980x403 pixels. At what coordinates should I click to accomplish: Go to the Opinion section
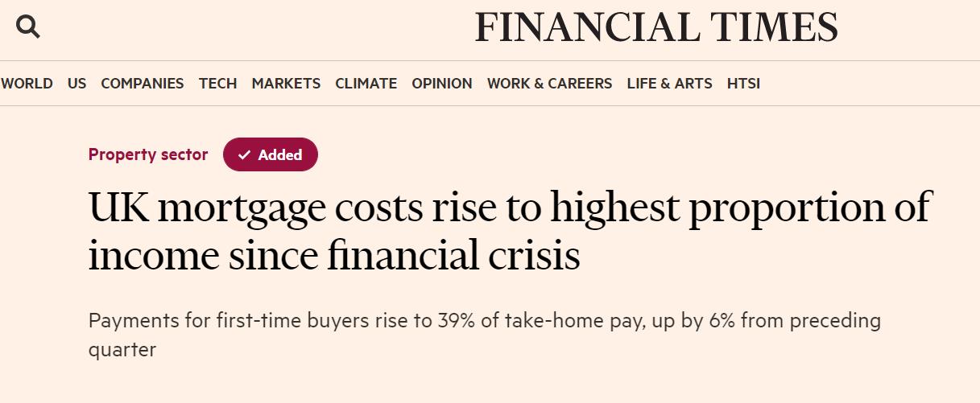click(442, 84)
